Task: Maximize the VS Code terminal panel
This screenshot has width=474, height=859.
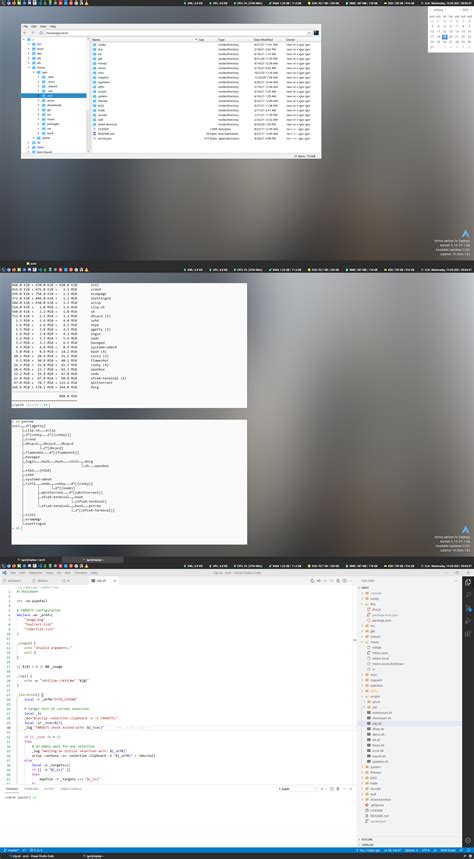Action: (344, 789)
